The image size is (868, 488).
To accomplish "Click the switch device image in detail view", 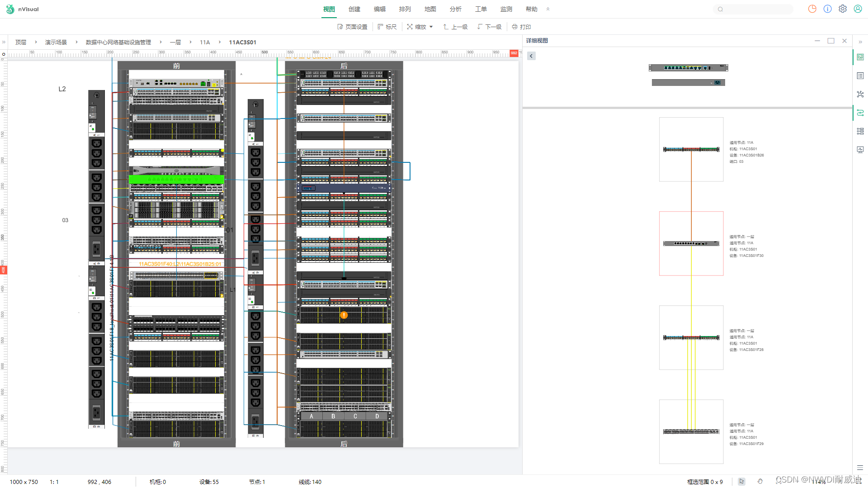I will pos(689,68).
